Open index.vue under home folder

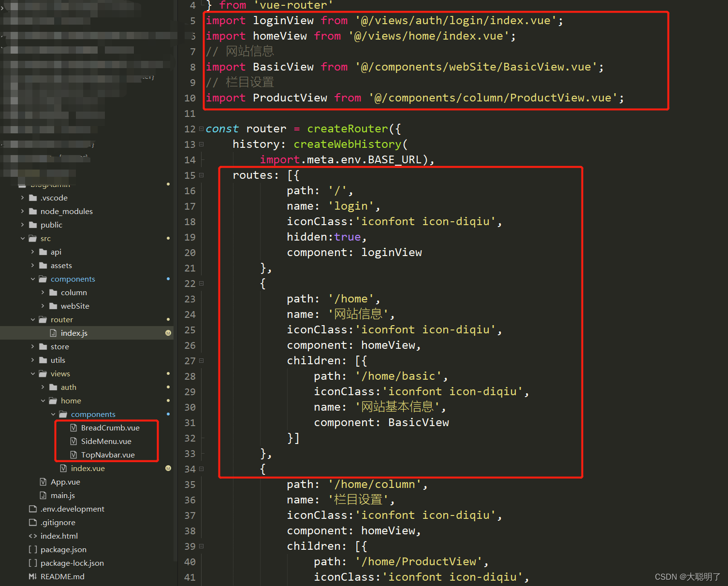click(x=88, y=468)
